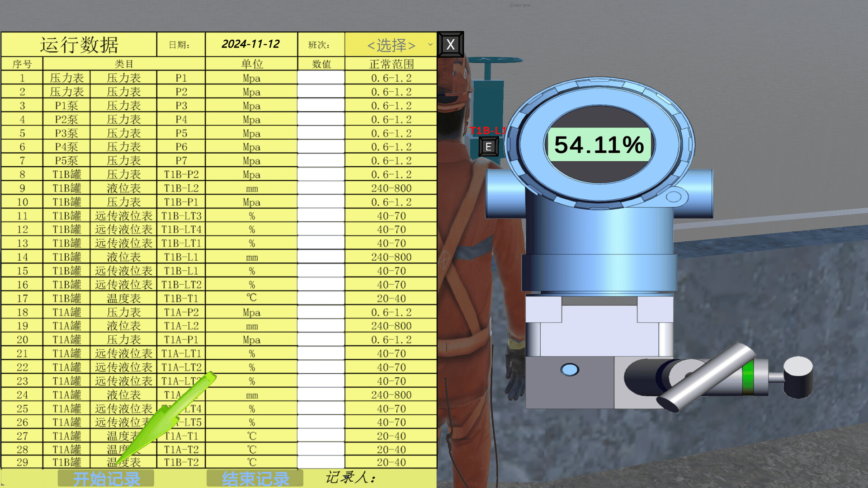
Task: Enter value for row 1 P1 pressure
Action: tap(321, 78)
